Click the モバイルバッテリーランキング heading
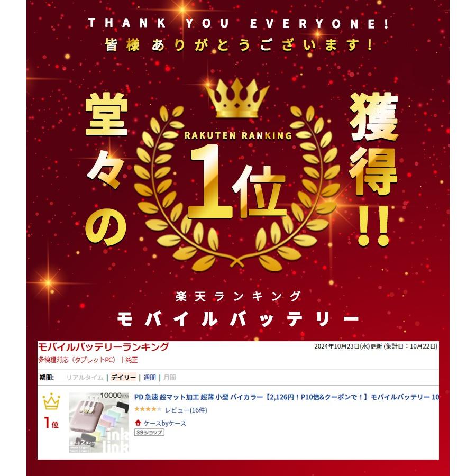Image resolution: width=476 pixels, height=476 pixels. [103, 346]
